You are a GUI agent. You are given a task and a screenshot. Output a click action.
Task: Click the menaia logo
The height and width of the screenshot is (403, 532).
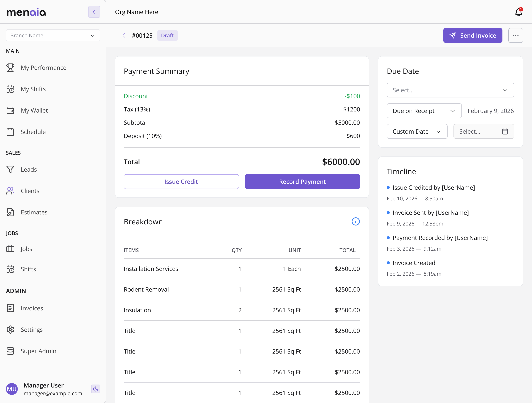pos(26,12)
